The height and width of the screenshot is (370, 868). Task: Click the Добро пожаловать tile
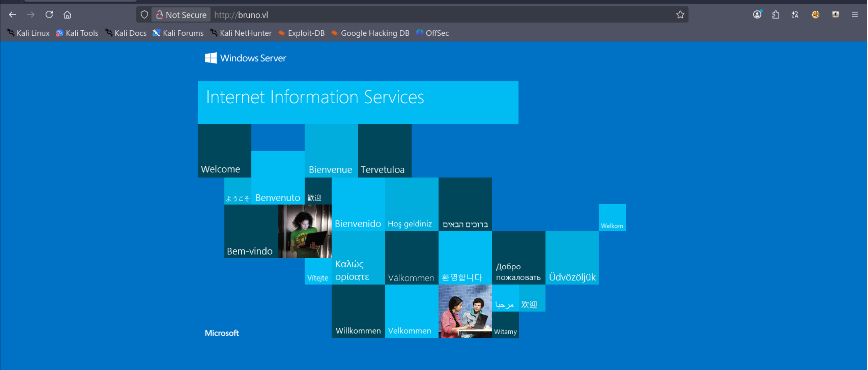click(519, 258)
